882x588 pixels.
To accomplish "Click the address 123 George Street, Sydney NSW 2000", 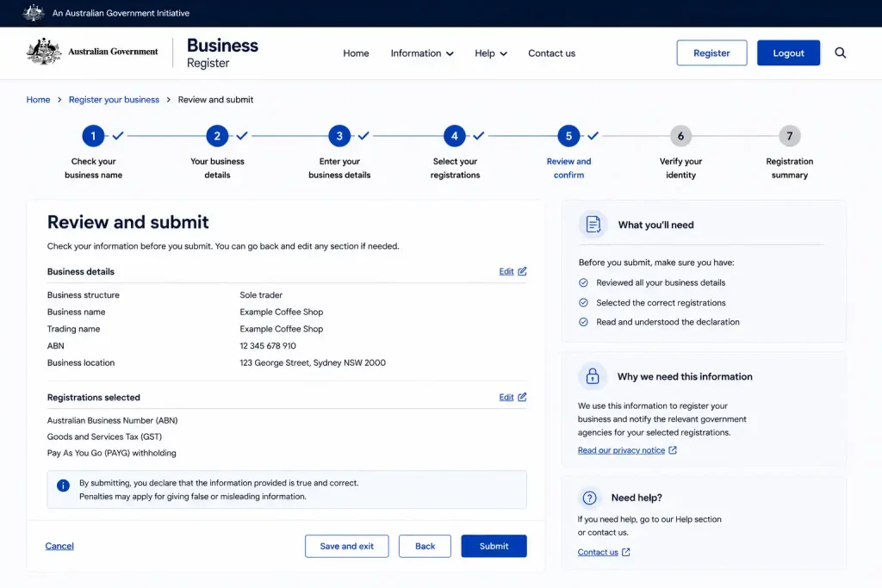I will pyautogui.click(x=313, y=362).
